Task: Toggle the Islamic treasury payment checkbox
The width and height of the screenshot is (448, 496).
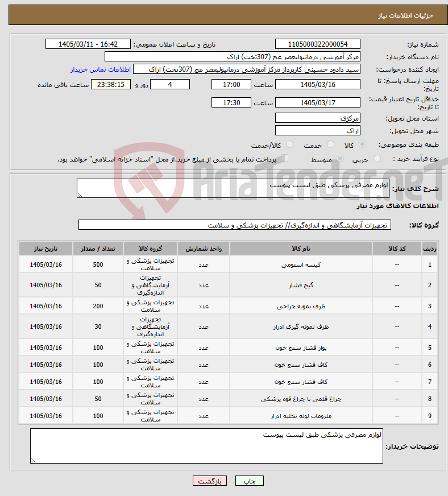Action: (x=284, y=158)
